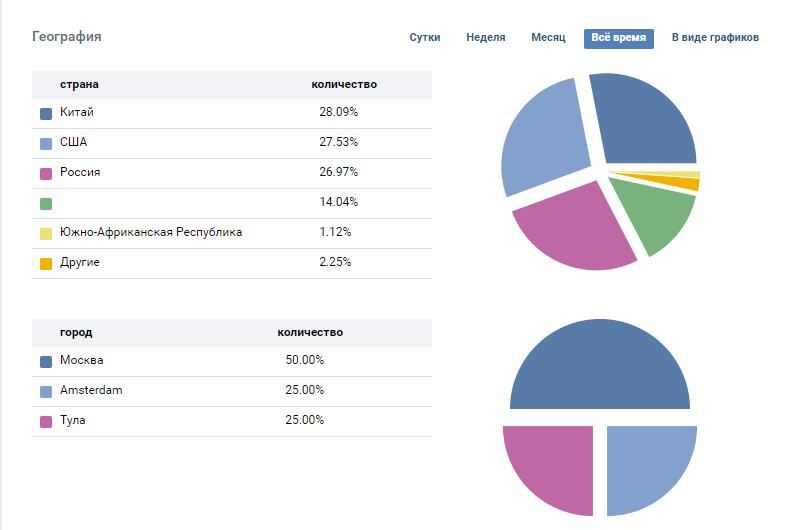This screenshot has height=530, width=796.
Task: Click the green unnamed country swatch
Action: coord(46,203)
